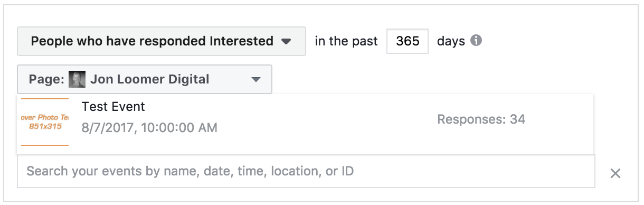
Task: Click the Jon Loomer Digital page name
Action: click(x=150, y=80)
